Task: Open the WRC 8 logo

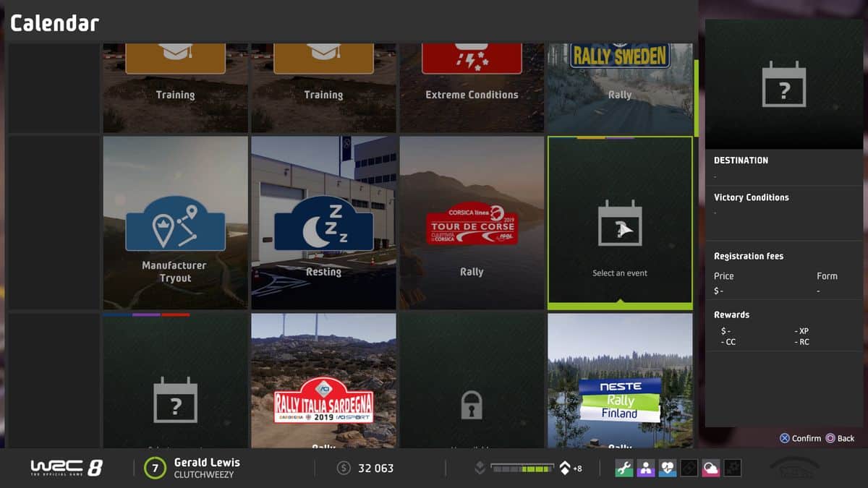Action: (x=67, y=468)
